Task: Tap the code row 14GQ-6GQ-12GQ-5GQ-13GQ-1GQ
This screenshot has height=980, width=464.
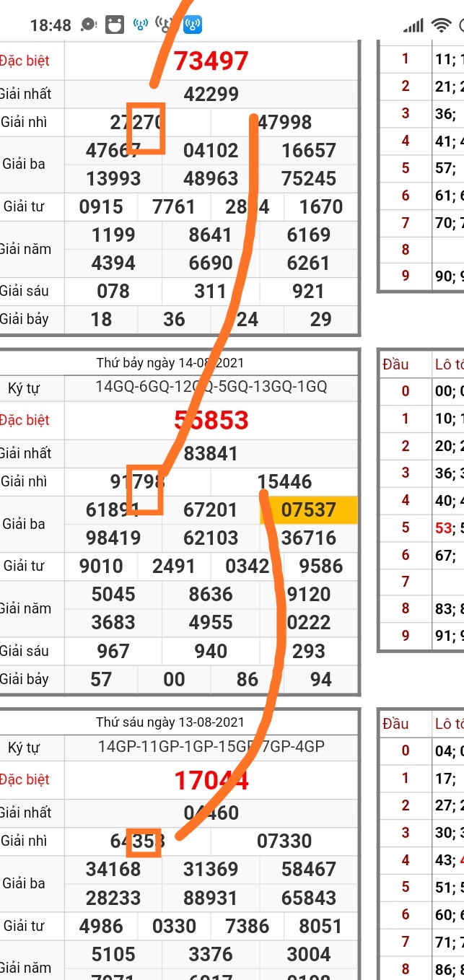Action: click(211, 387)
